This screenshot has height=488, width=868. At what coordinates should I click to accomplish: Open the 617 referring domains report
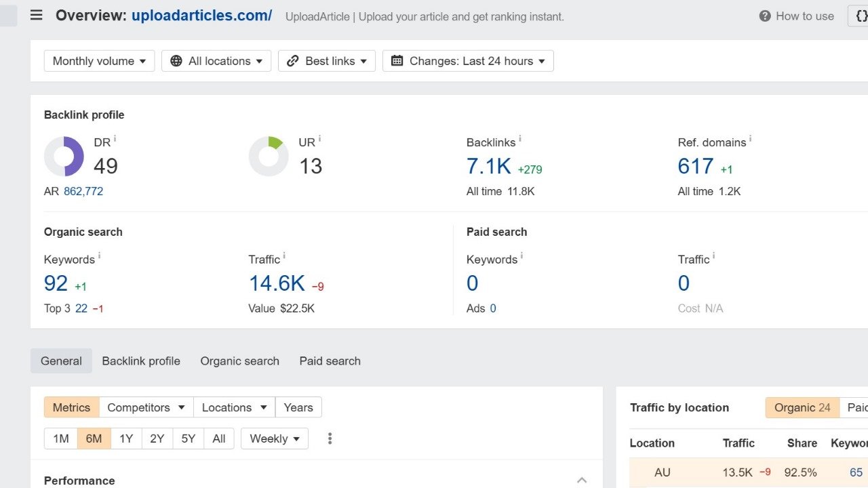coord(696,166)
